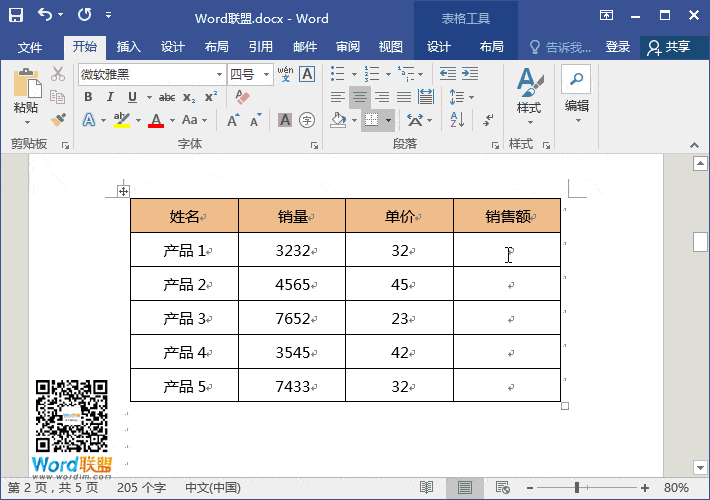Viewport: 710px width, 500px height.
Task: Toggle bold formatting
Action: (88, 97)
